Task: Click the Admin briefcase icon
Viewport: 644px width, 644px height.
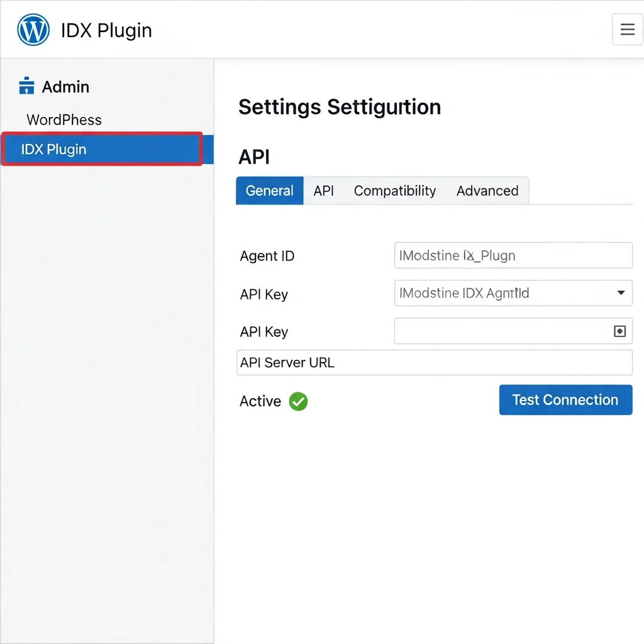Action: 26,86
